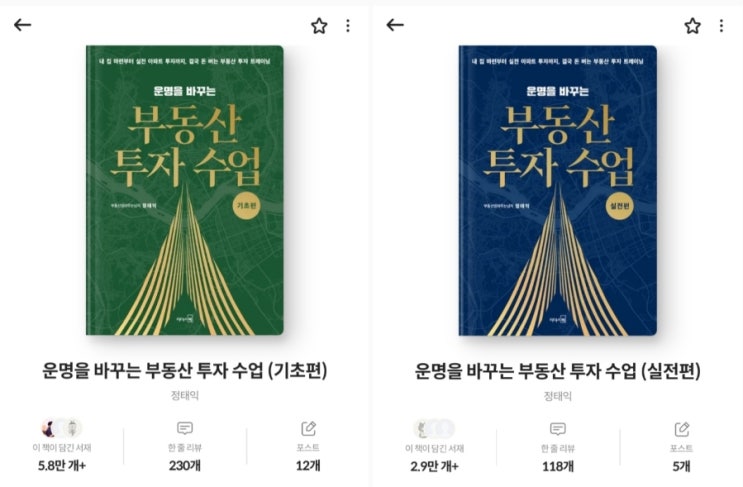Tap the one-line review icon for 기초편

(185, 428)
